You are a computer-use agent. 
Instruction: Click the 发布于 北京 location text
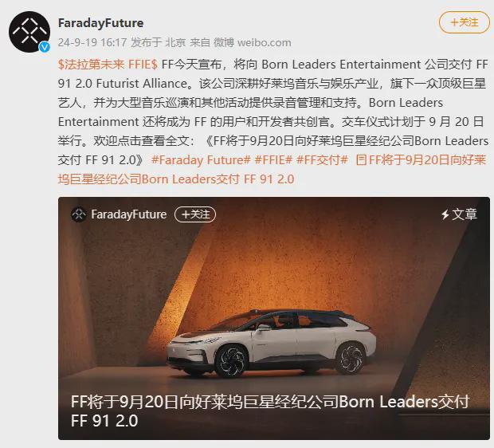click(158, 42)
